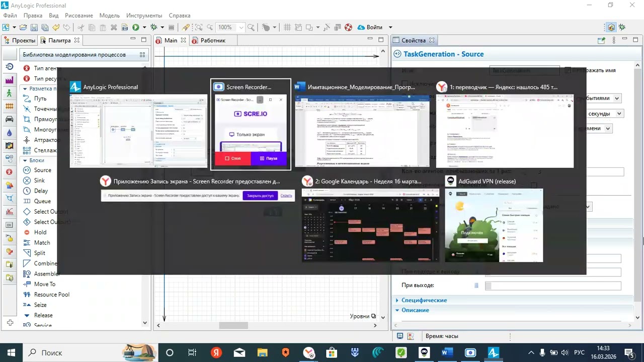Open the Road Traffic library palette

(x=9, y=119)
